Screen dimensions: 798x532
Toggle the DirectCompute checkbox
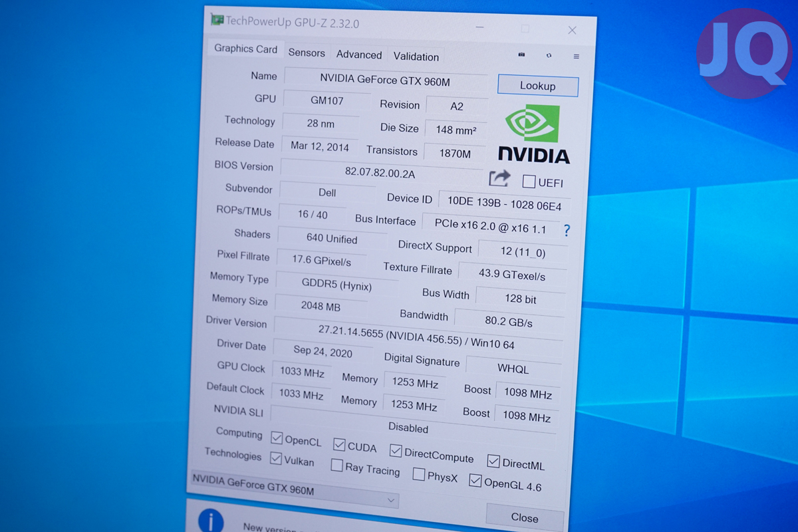pos(396,451)
